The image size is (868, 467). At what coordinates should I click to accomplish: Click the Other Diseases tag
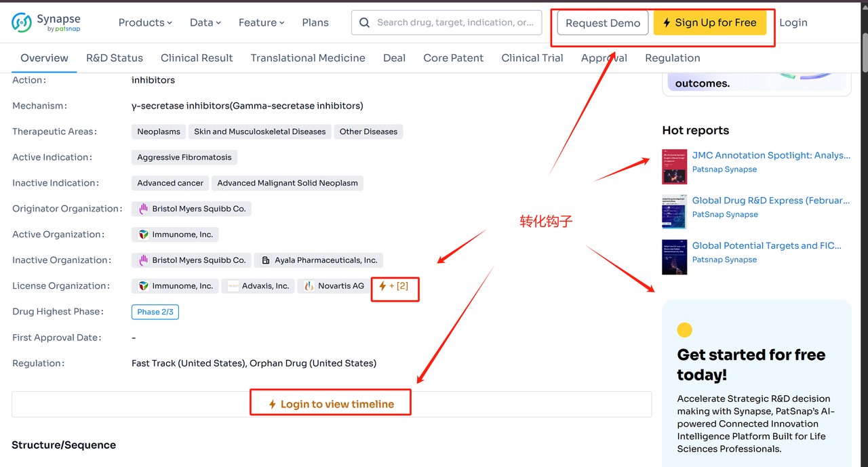[368, 131]
